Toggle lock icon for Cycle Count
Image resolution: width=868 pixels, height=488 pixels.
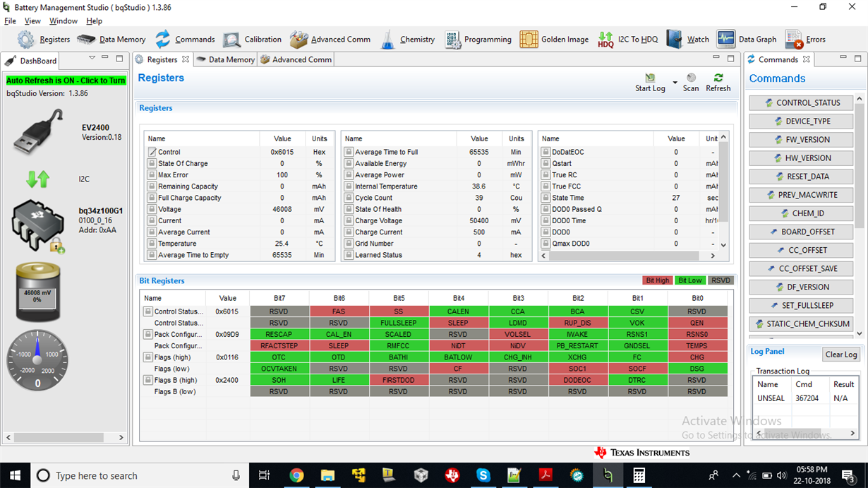349,198
